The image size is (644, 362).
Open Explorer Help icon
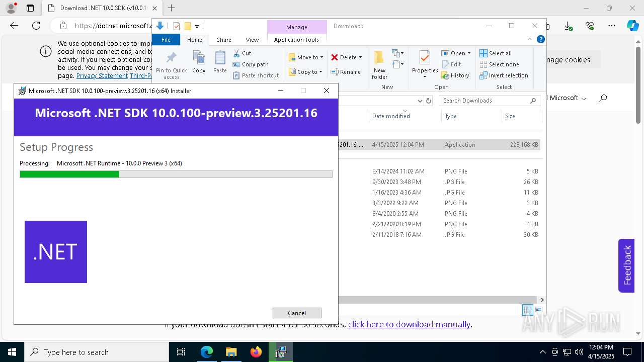click(541, 39)
